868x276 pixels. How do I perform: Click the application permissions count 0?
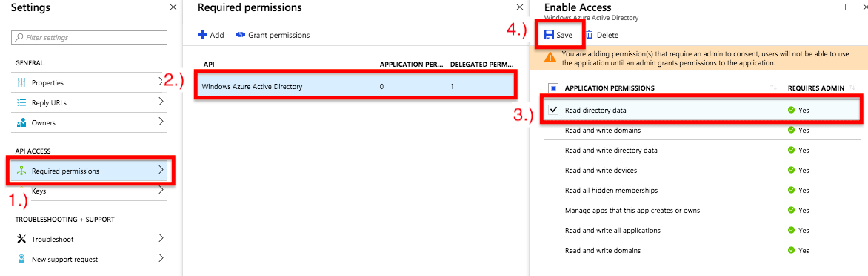point(382,87)
